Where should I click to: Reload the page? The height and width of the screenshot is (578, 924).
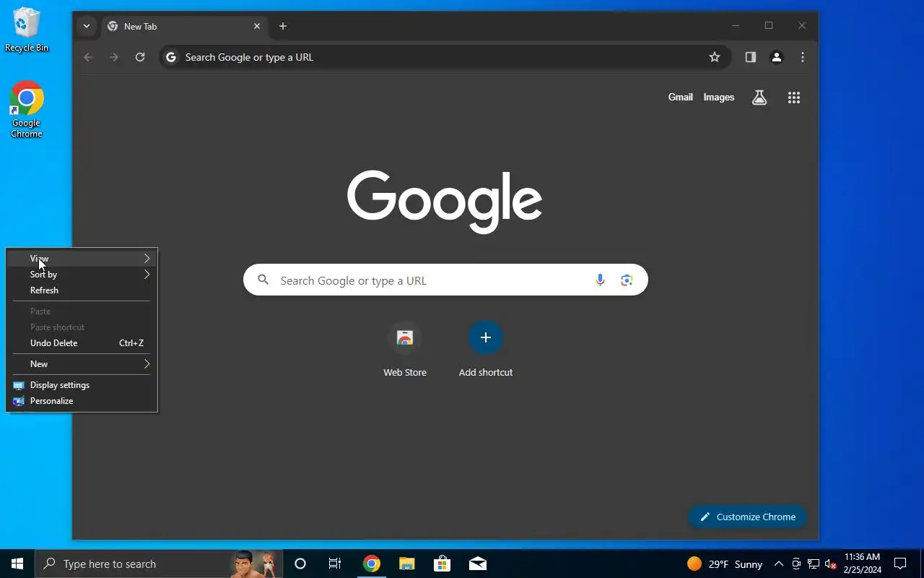[x=140, y=57]
